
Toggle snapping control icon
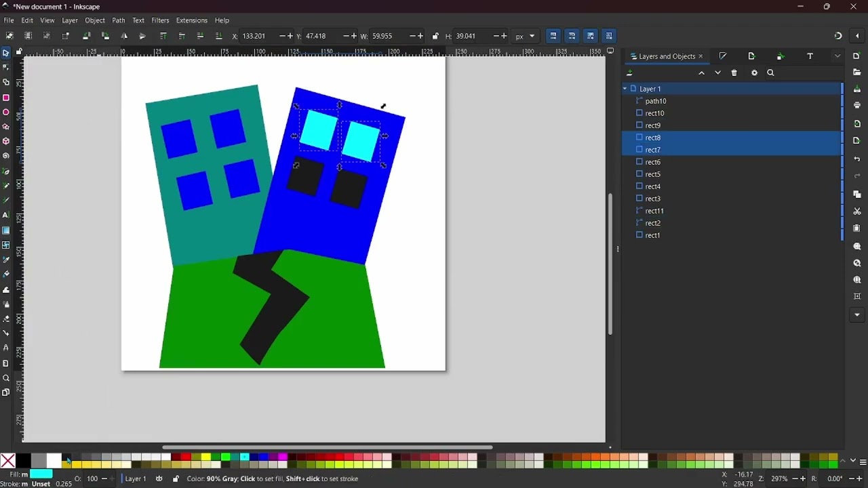tap(838, 36)
